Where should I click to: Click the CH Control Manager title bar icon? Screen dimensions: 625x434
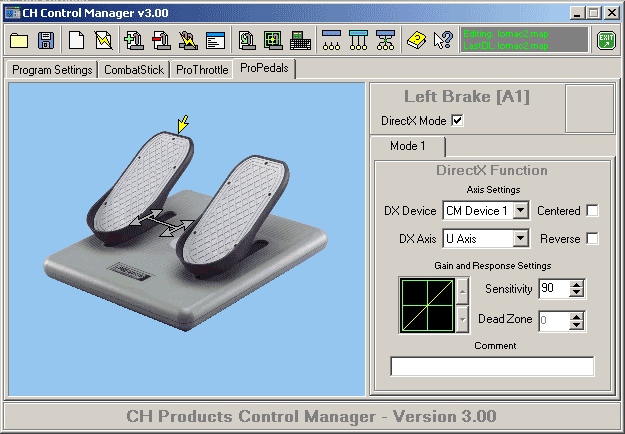12,13
